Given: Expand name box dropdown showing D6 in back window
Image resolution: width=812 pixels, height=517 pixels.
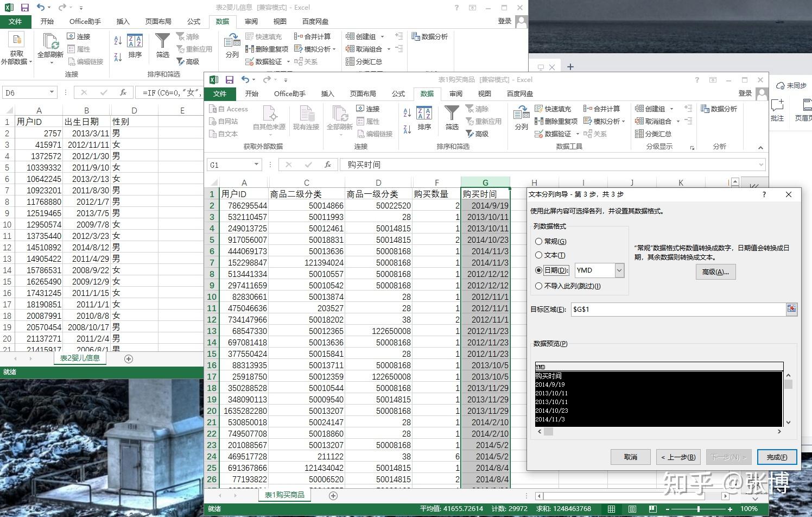Looking at the screenshot, I should coord(52,92).
